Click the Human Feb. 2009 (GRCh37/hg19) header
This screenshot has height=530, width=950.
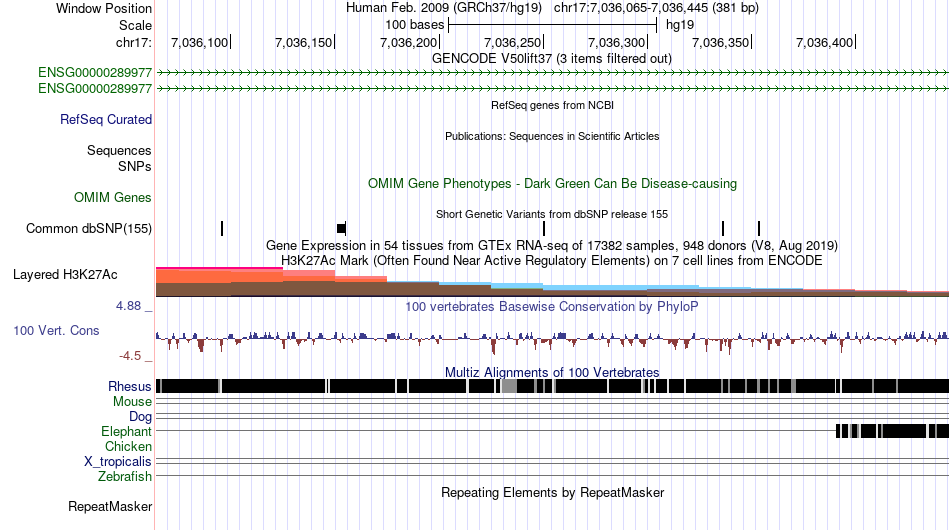click(446, 8)
